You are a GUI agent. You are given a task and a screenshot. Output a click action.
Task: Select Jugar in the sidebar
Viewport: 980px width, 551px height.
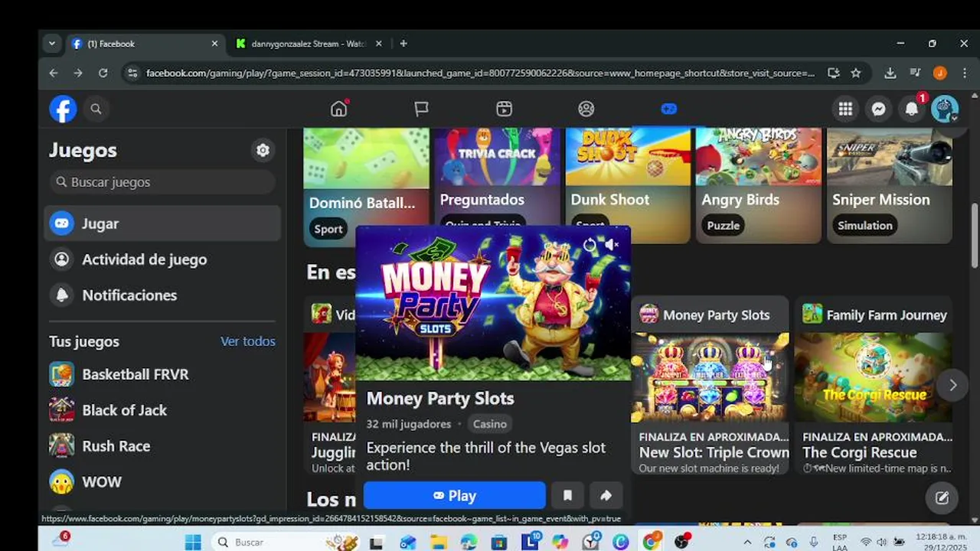162,223
